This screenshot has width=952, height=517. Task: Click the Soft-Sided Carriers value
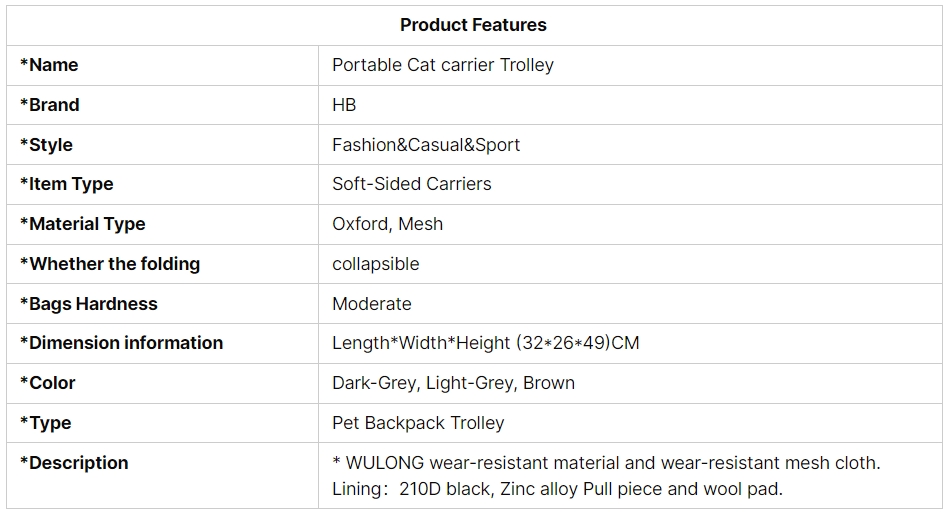[412, 184]
